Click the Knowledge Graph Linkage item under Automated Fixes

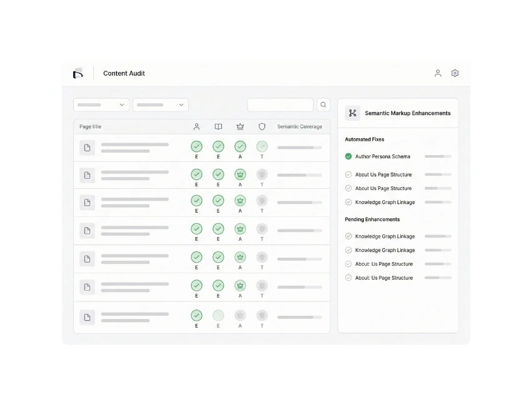(x=384, y=202)
